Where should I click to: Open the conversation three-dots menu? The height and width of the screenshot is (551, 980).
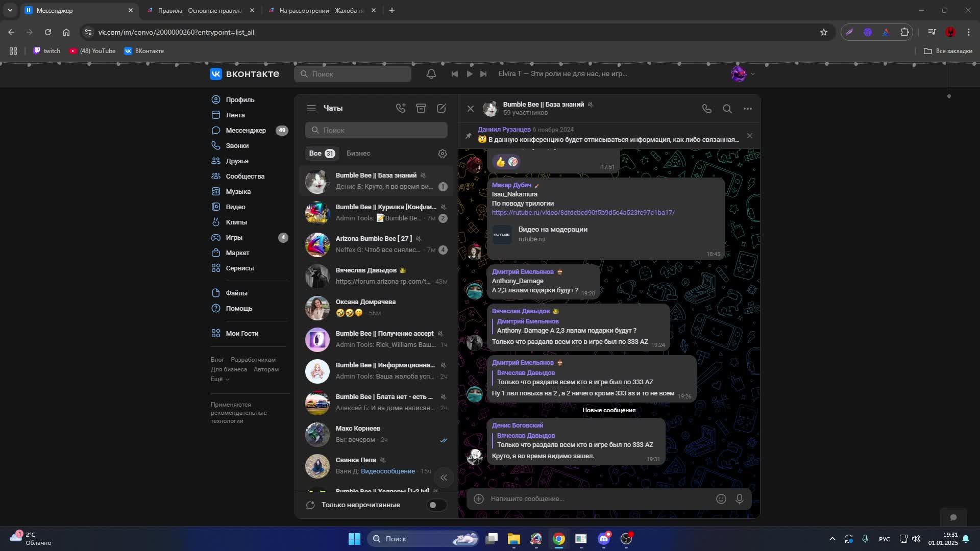[x=748, y=109]
